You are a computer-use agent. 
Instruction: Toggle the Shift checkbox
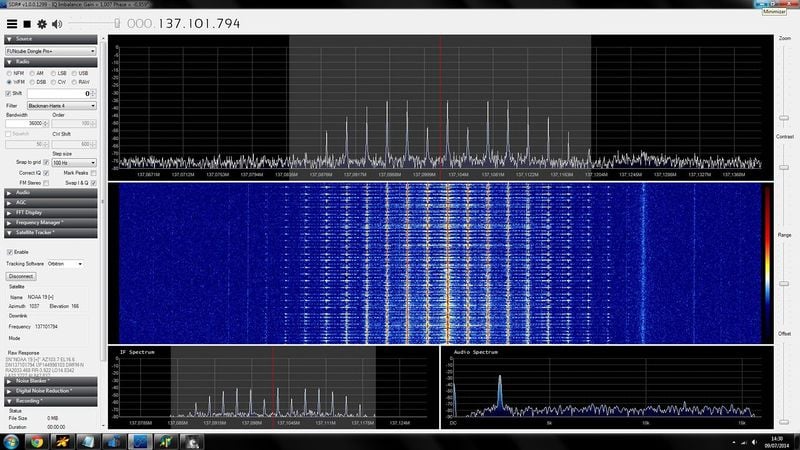tap(8, 93)
